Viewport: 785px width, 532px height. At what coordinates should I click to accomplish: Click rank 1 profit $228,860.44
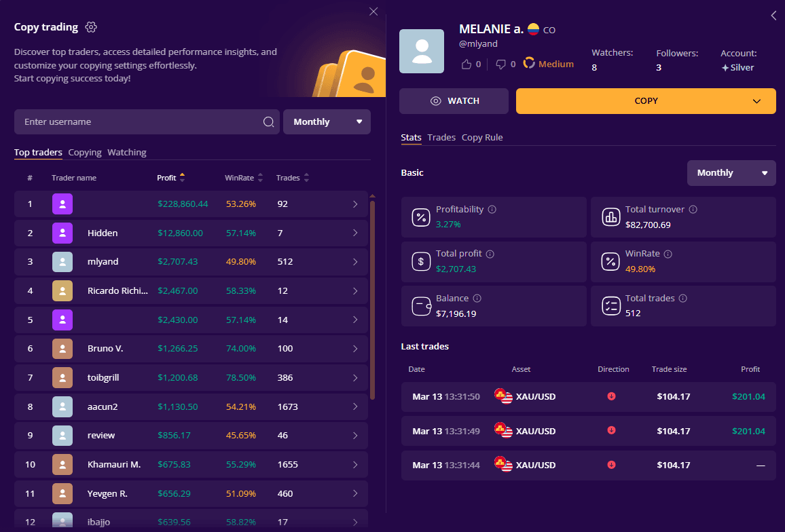click(183, 204)
